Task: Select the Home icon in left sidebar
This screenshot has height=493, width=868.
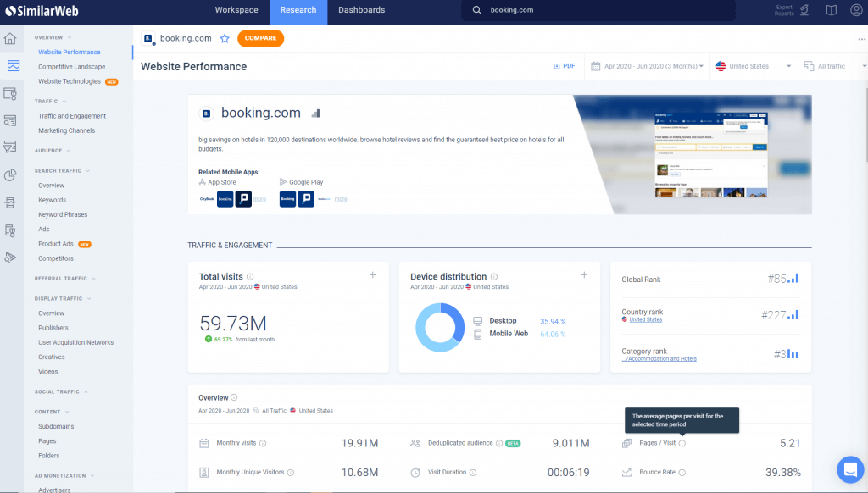Action: 8,38
